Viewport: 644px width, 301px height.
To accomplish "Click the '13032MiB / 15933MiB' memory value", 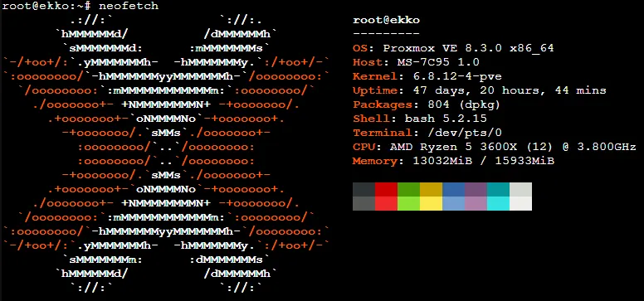I will pos(483,161).
